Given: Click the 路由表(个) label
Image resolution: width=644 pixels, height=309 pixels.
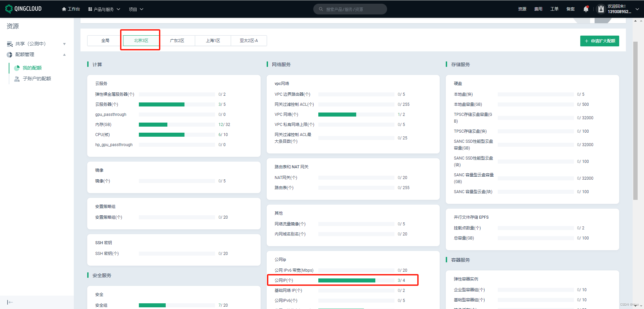Looking at the screenshot, I should pyautogui.click(x=284, y=188).
